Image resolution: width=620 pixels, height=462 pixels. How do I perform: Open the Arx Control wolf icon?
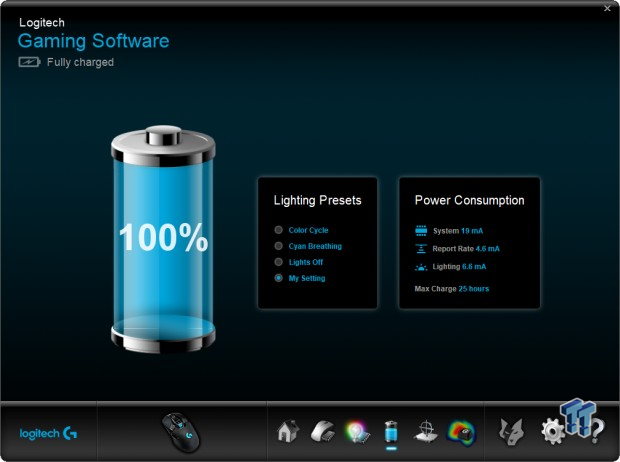point(511,432)
